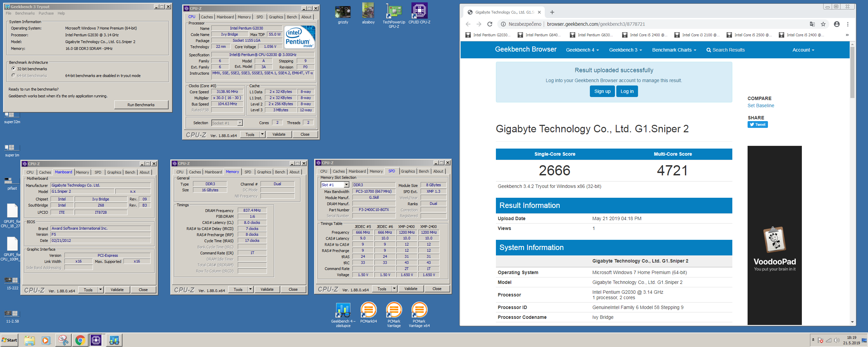Open a new Chrome tab
The image size is (868, 347).
tap(552, 12)
